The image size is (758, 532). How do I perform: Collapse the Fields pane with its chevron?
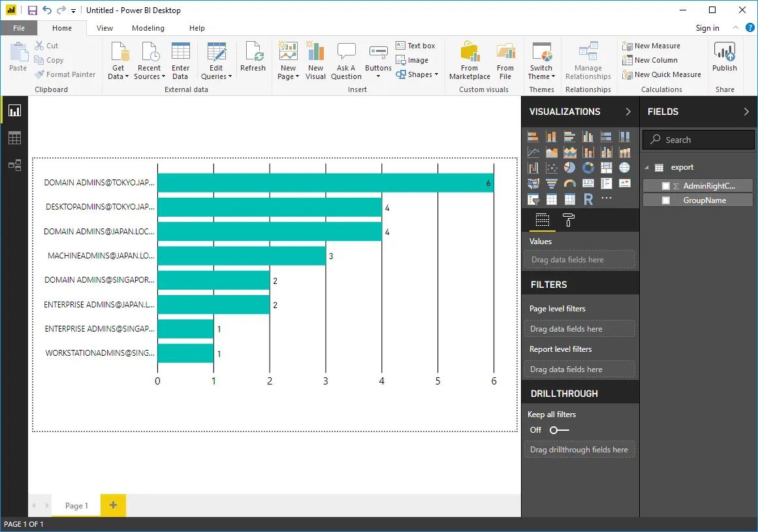tap(746, 112)
